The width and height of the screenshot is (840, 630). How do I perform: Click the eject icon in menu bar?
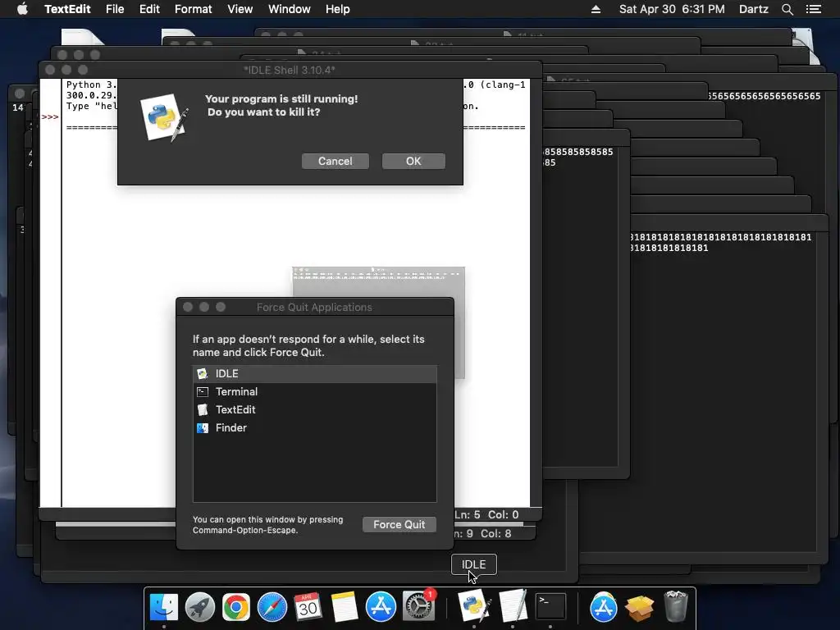point(596,9)
